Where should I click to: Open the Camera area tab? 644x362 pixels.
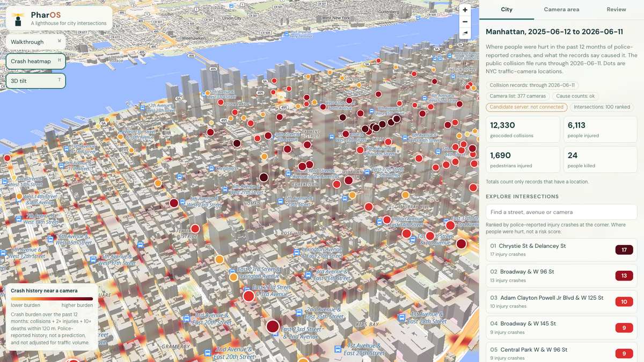click(561, 10)
